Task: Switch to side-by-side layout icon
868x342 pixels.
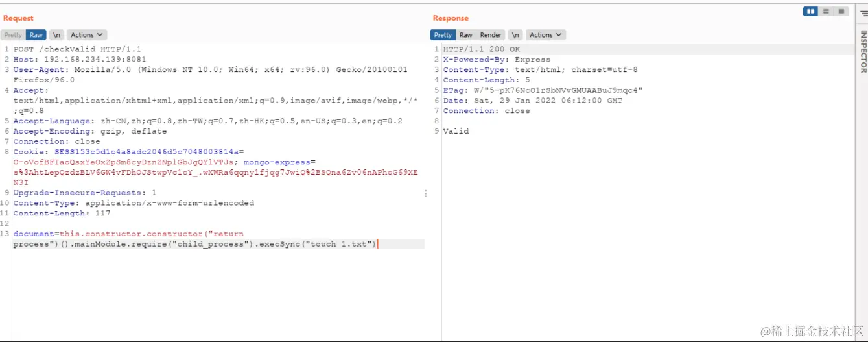Action: (810, 12)
